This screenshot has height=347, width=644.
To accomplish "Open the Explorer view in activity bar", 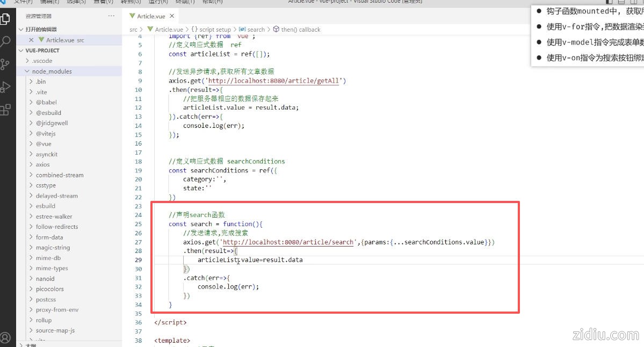I will [5, 19].
